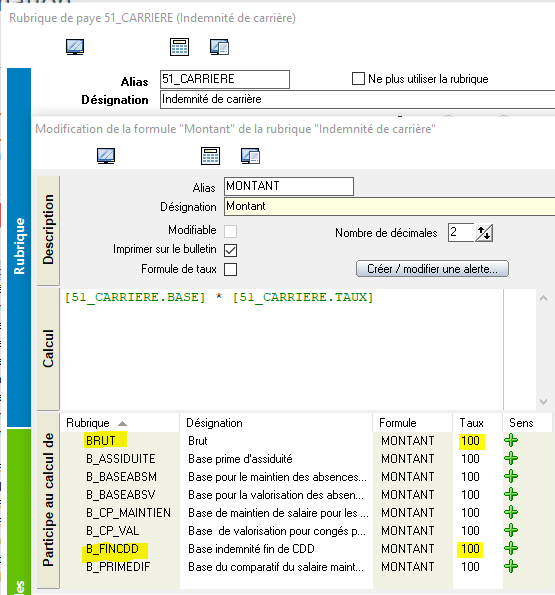This screenshot has height=595, width=555.
Task: Click the Taux value 100 in B_ASSIDUITE row
Action: [x=470, y=458]
